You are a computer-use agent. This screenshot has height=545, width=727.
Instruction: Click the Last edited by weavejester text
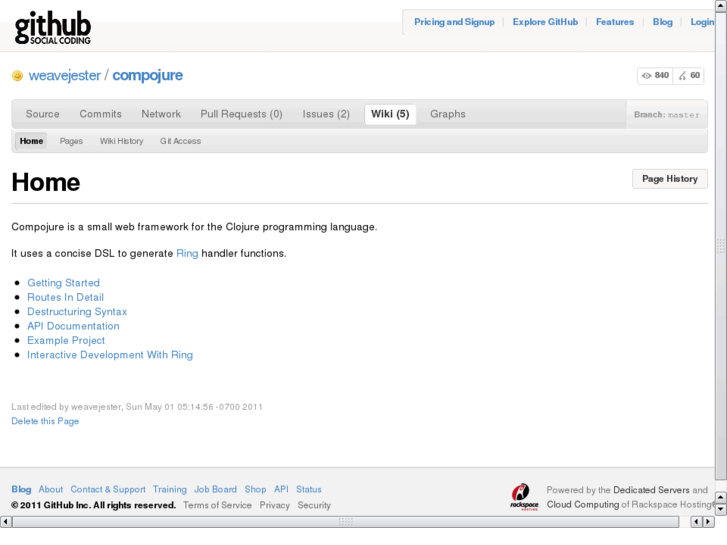pos(137,407)
